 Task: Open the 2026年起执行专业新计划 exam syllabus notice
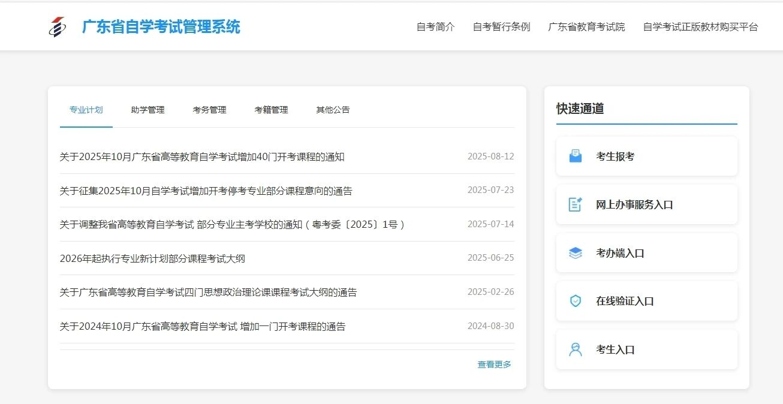click(152, 259)
